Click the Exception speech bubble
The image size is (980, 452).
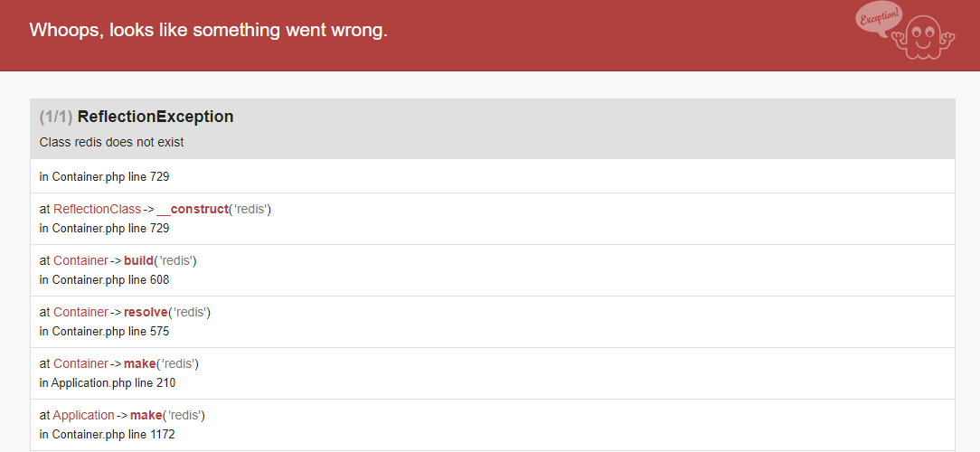(x=880, y=19)
